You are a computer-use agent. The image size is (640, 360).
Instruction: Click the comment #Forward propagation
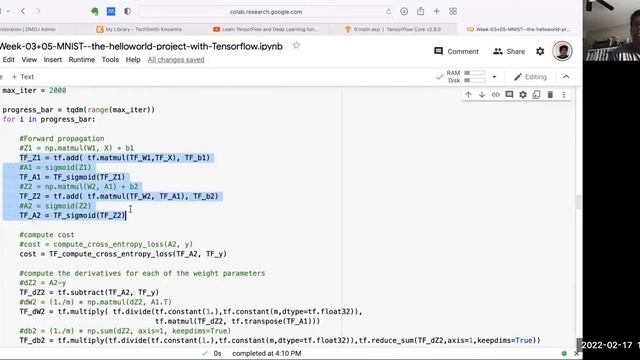(62, 139)
